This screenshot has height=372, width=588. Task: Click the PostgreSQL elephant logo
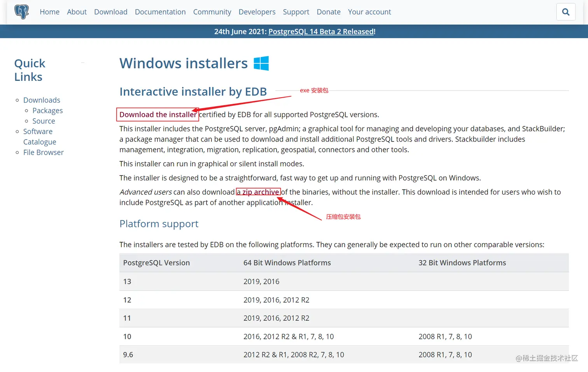(x=22, y=12)
